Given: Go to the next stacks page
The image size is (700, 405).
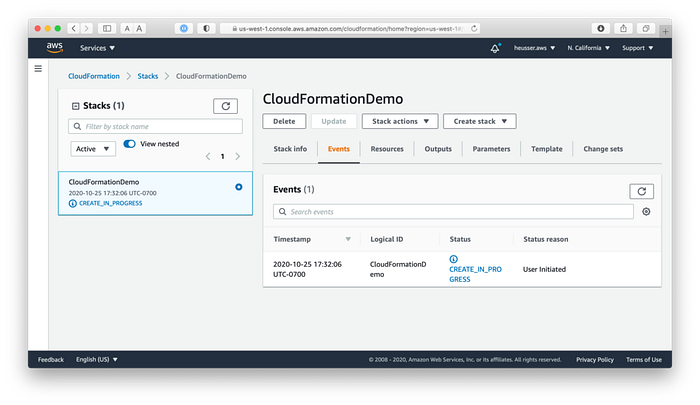Looking at the screenshot, I should tap(238, 156).
